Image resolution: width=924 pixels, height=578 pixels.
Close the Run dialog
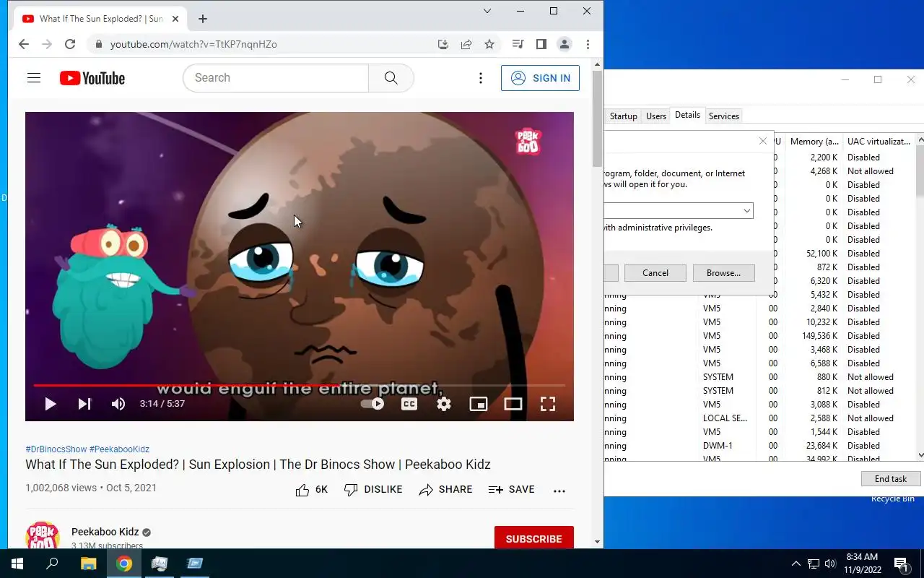point(763,141)
